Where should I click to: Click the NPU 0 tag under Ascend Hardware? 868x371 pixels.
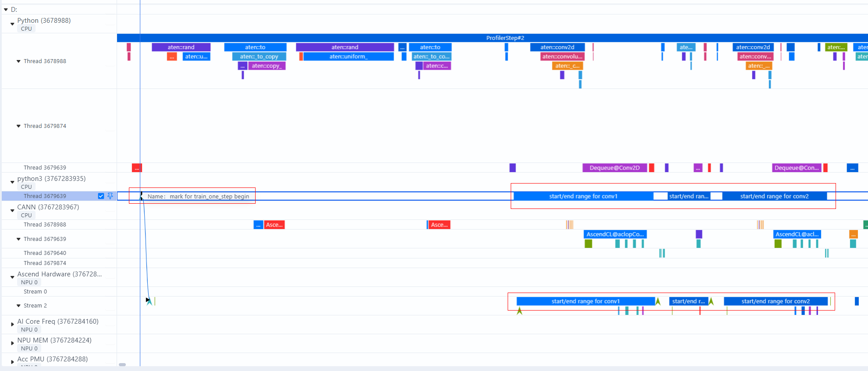click(29, 283)
